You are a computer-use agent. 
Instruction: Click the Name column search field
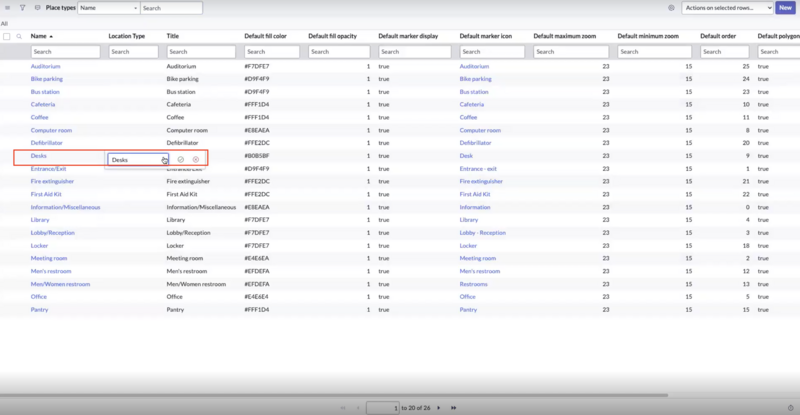tap(65, 52)
